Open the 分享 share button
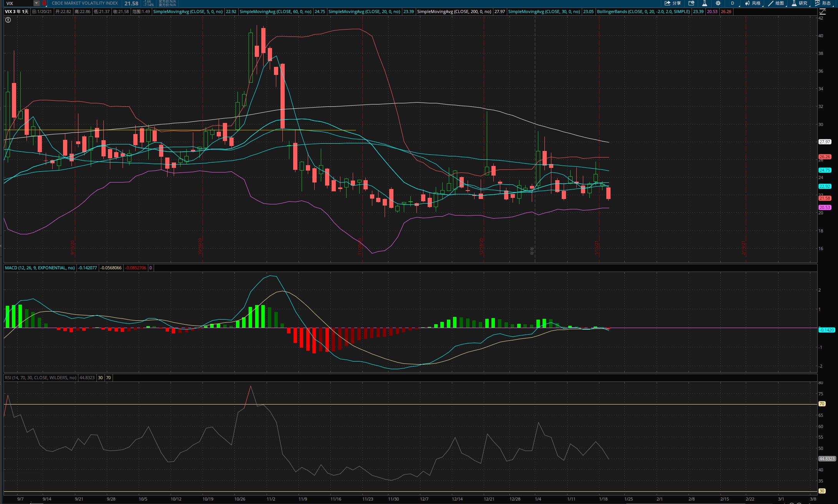 [673, 3]
